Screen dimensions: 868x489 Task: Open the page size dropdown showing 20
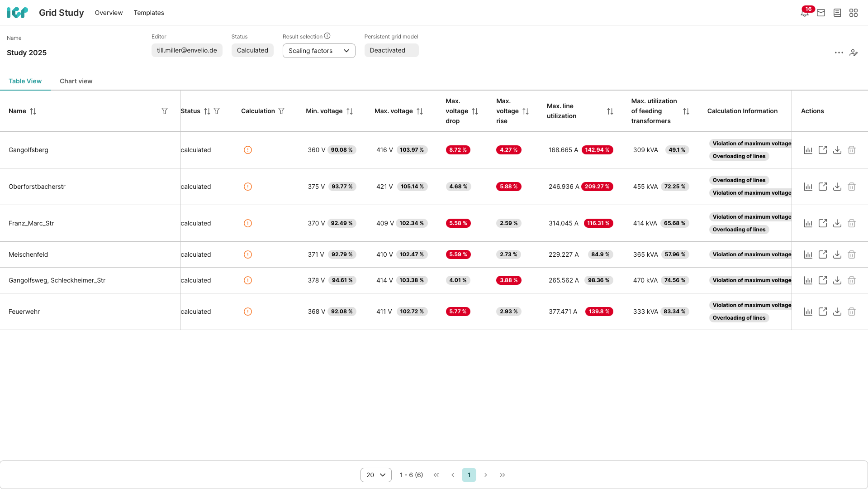pos(376,475)
